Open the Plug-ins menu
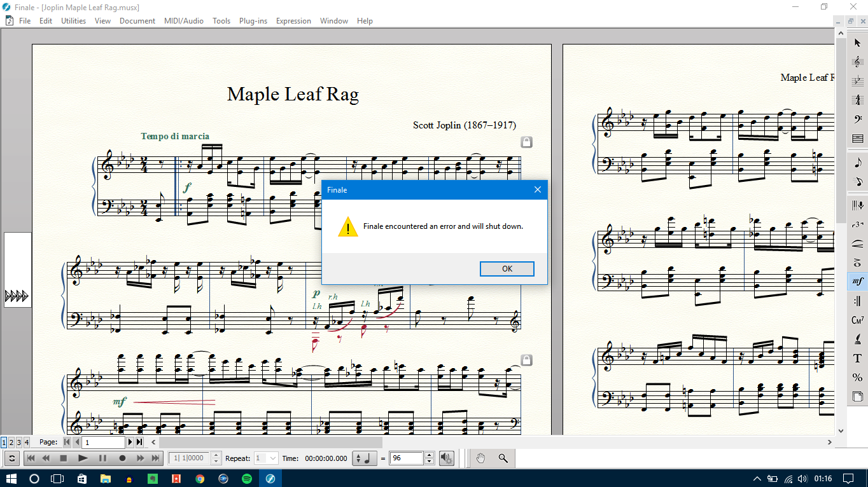868x487 pixels. (253, 21)
